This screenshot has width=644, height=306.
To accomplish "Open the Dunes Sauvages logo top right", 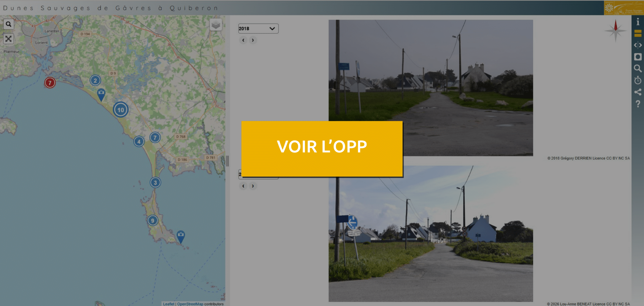I will 624,8.
